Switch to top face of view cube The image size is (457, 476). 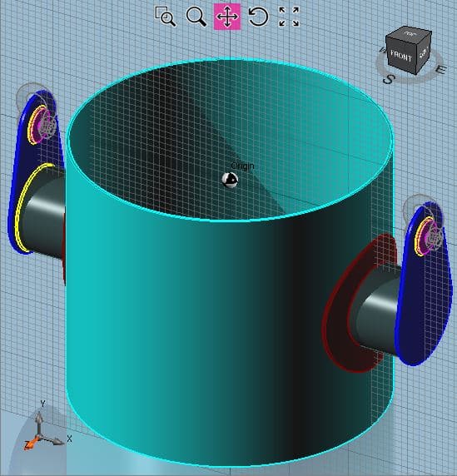410,32
